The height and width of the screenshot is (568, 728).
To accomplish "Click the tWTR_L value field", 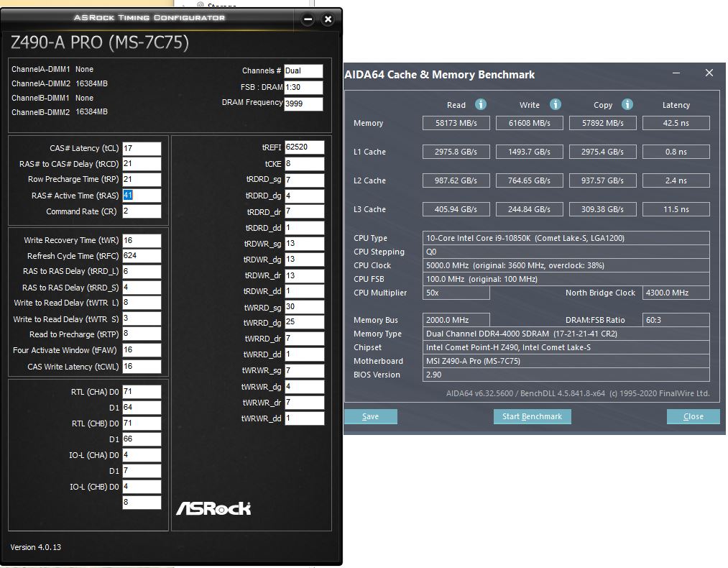I will (142, 303).
